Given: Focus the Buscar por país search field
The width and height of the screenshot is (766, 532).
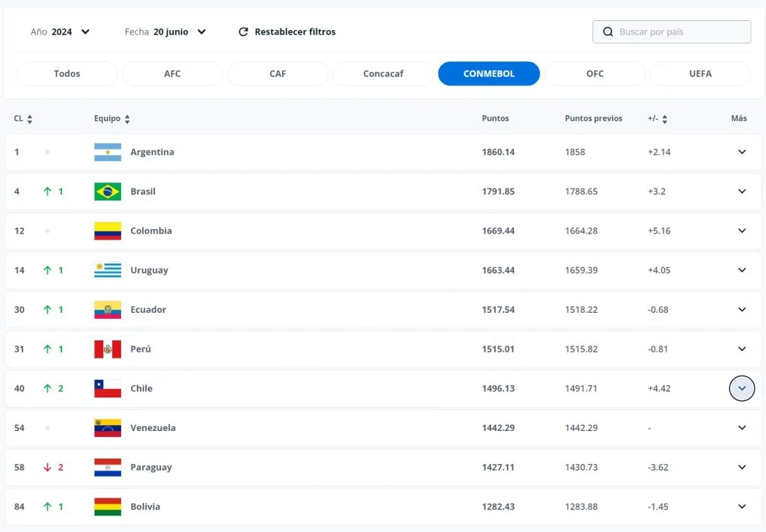Looking at the screenshot, I should coord(672,31).
